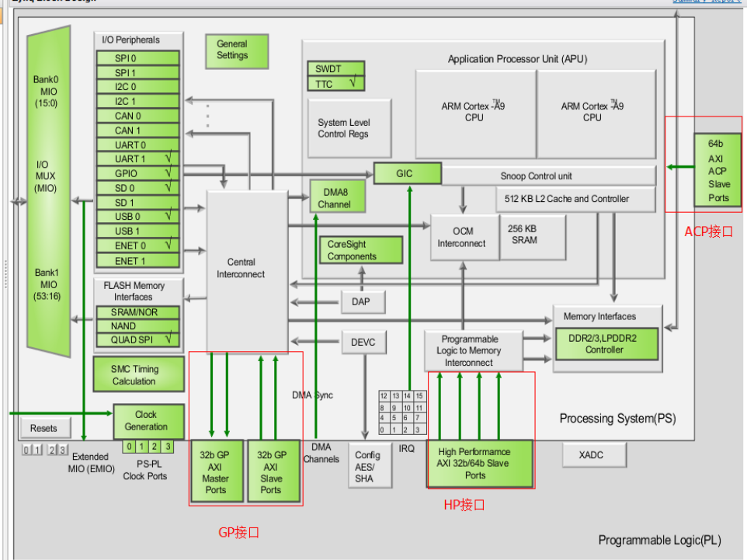The image size is (747, 560).
Task: Toggle the QUAD SPI enable checkmark
Action: 169,339
